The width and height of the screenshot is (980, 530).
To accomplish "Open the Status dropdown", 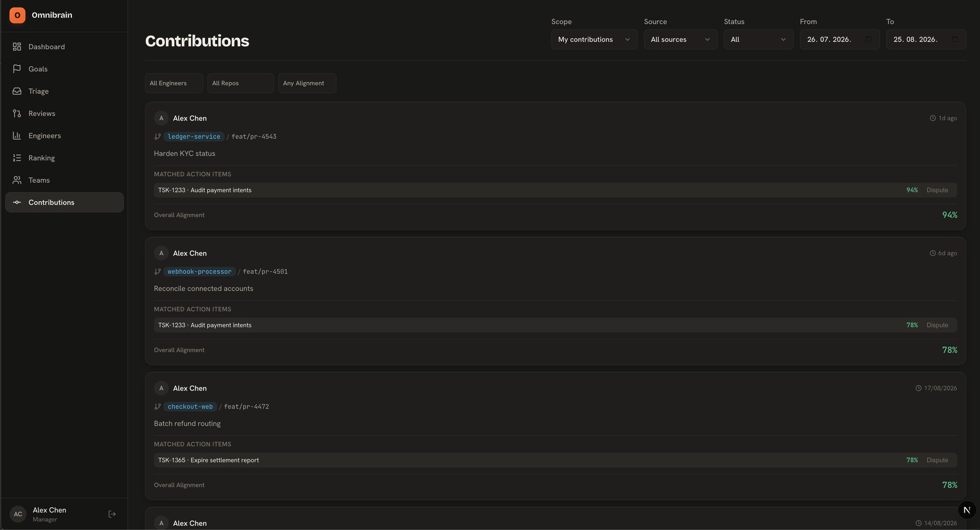I will click(x=758, y=40).
